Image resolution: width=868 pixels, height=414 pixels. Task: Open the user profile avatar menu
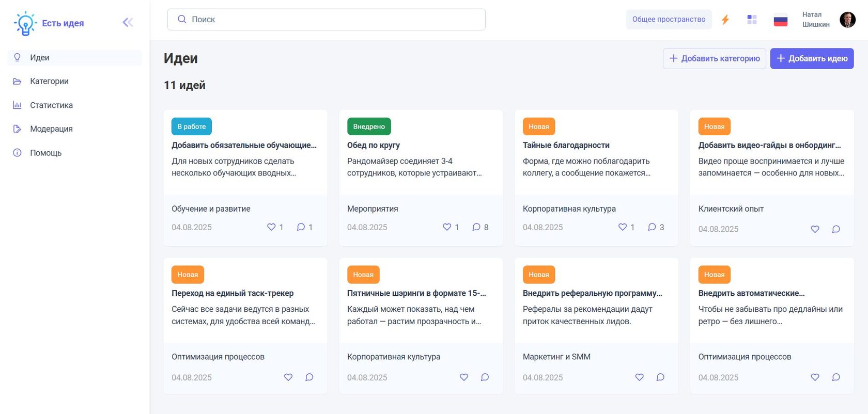[847, 20]
